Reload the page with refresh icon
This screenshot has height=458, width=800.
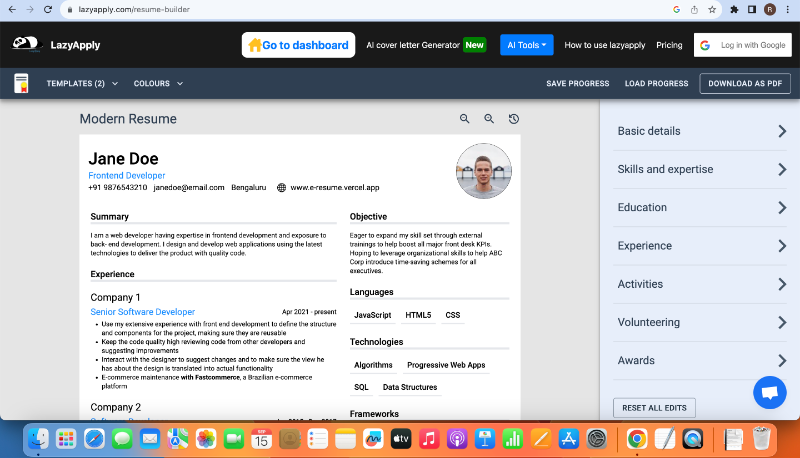47,9
